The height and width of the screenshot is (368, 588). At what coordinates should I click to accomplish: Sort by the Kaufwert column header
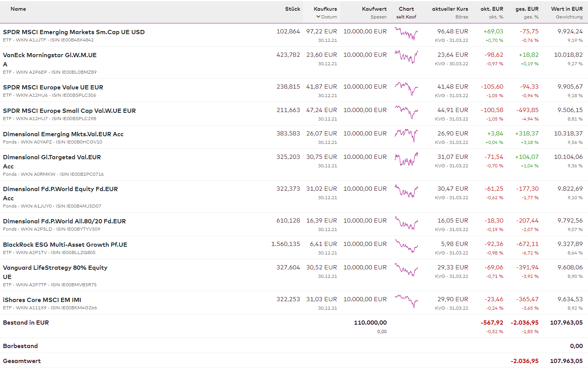tap(374, 9)
